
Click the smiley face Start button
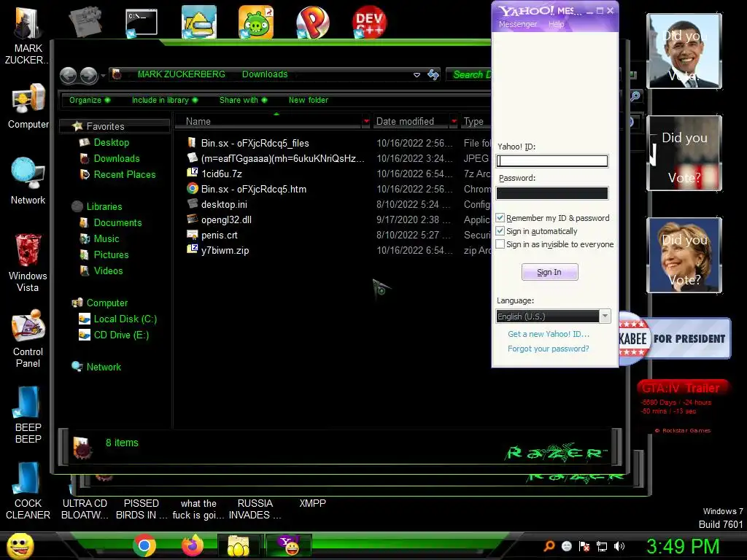20,545
